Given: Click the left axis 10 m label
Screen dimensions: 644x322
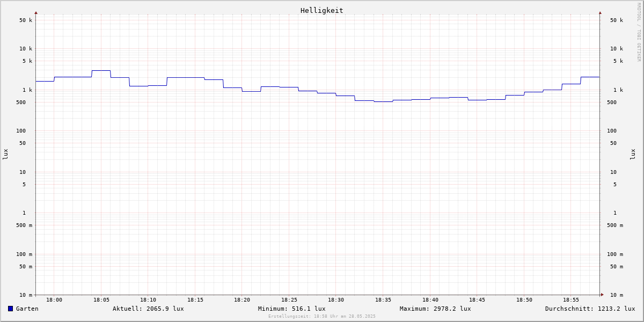Looking at the screenshot, I should [26, 295].
